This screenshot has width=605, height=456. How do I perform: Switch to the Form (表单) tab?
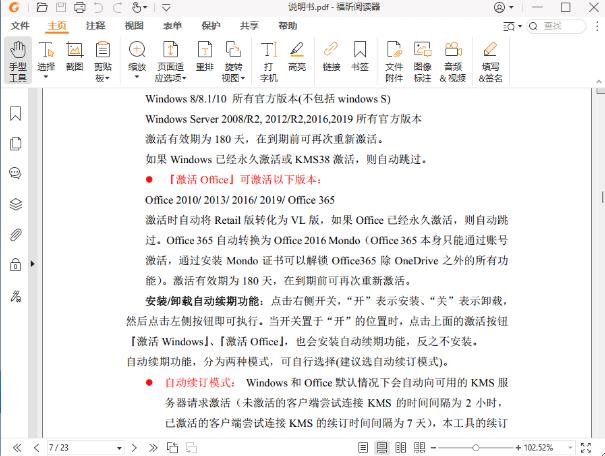point(172,26)
